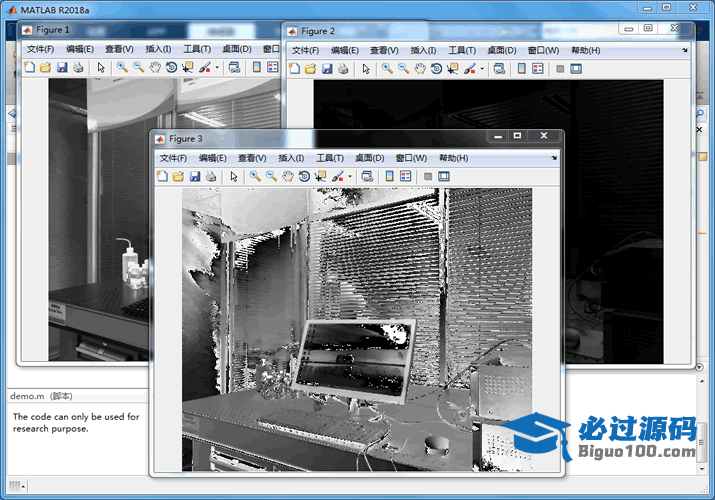Viewport: 715px width, 500px height.
Task: Toggle Edit Plot arrow in Figure 3
Action: click(x=234, y=176)
